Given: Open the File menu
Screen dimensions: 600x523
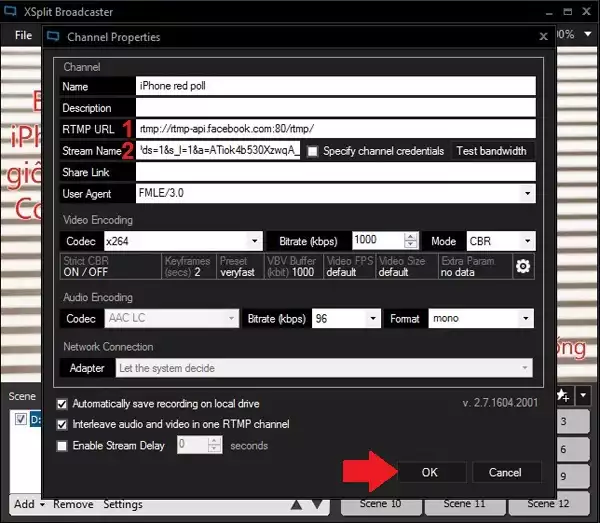Looking at the screenshot, I should pyautogui.click(x=23, y=35).
